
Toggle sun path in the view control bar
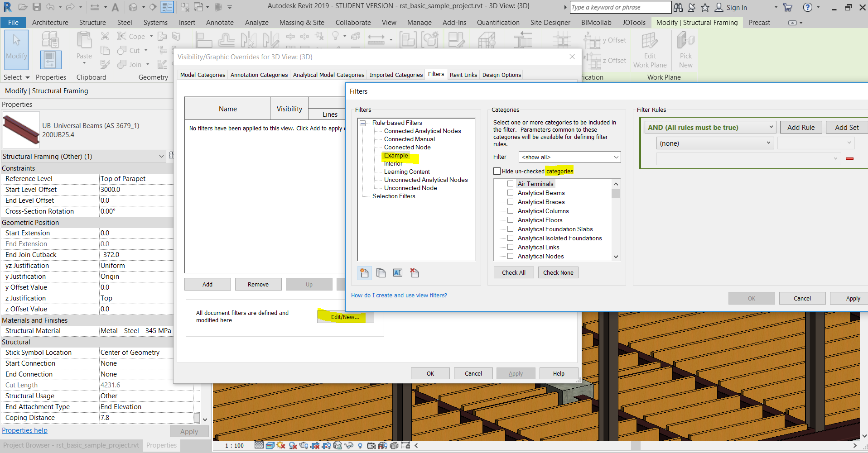pyautogui.click(x=280, y=445)
